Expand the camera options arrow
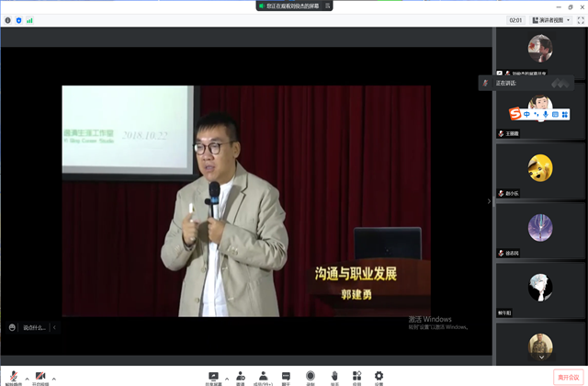This screenshot has width=588, height=386. (x=54, y=378)
